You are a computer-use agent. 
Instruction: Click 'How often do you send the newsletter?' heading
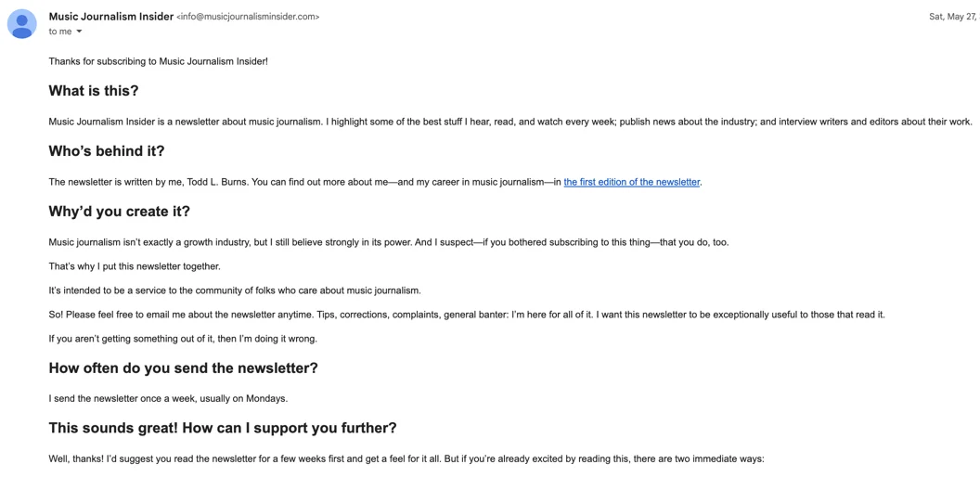183,368
